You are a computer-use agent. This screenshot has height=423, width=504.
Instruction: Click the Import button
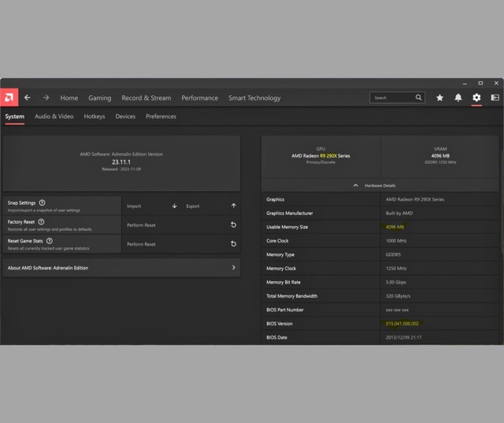[x=151, y=206]
